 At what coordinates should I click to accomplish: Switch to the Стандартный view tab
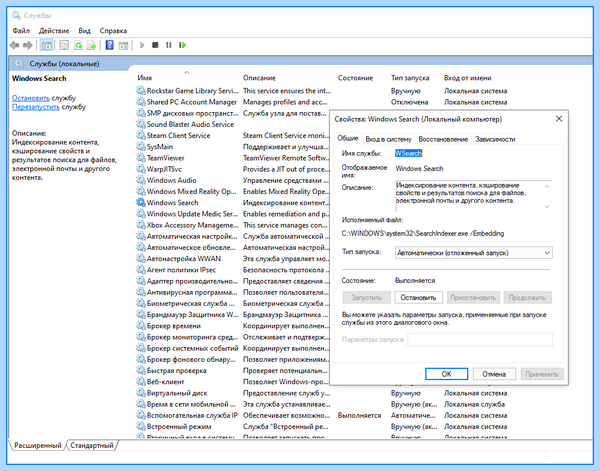point(92,445)
